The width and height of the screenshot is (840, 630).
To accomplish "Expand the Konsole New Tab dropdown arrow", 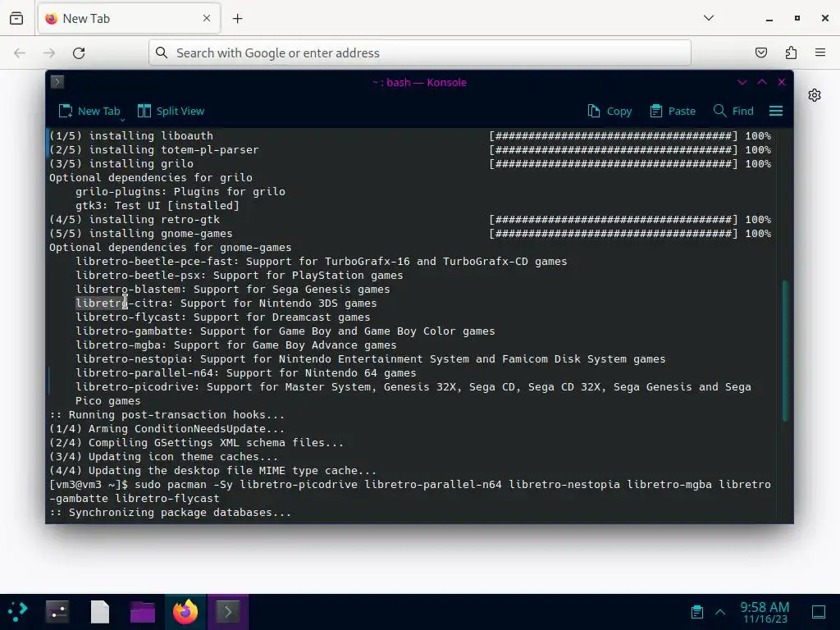I will coord(123,119).
